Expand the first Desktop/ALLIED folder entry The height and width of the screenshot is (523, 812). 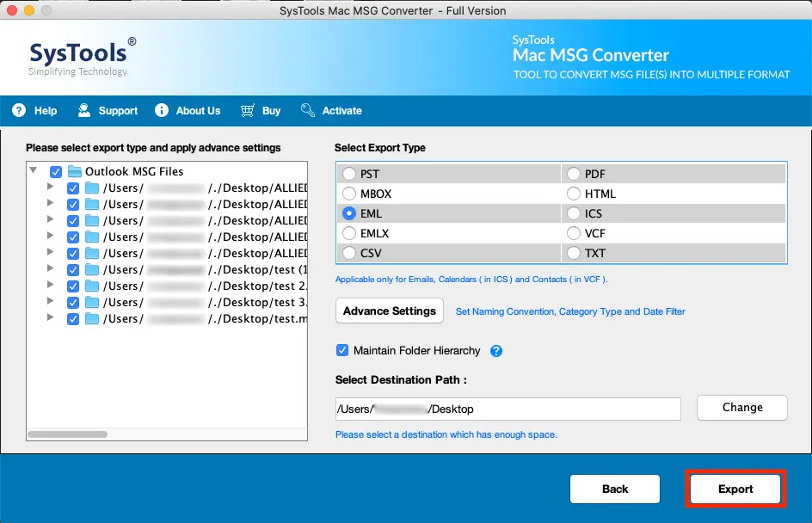pyautogui.click(x=50, y=188)
